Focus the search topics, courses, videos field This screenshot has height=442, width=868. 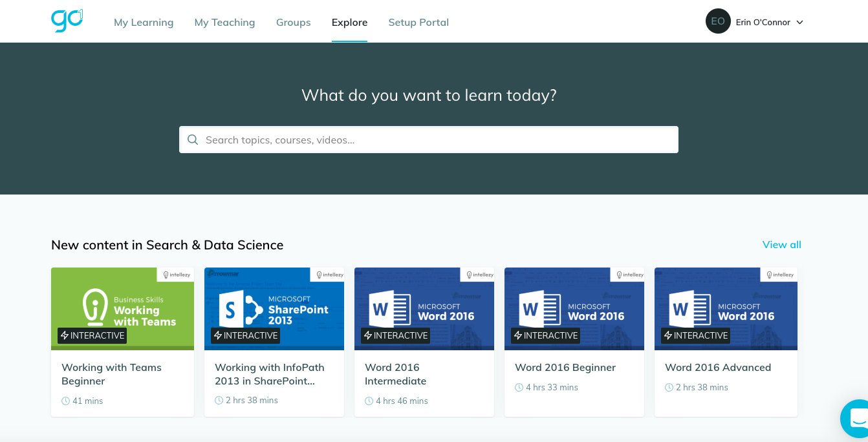click(429, 140)
